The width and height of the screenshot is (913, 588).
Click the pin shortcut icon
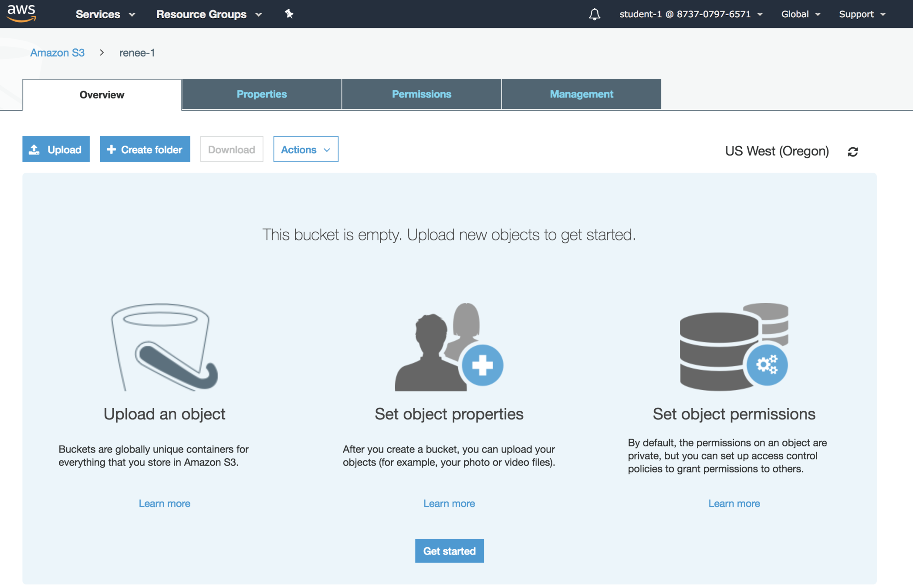289,14
